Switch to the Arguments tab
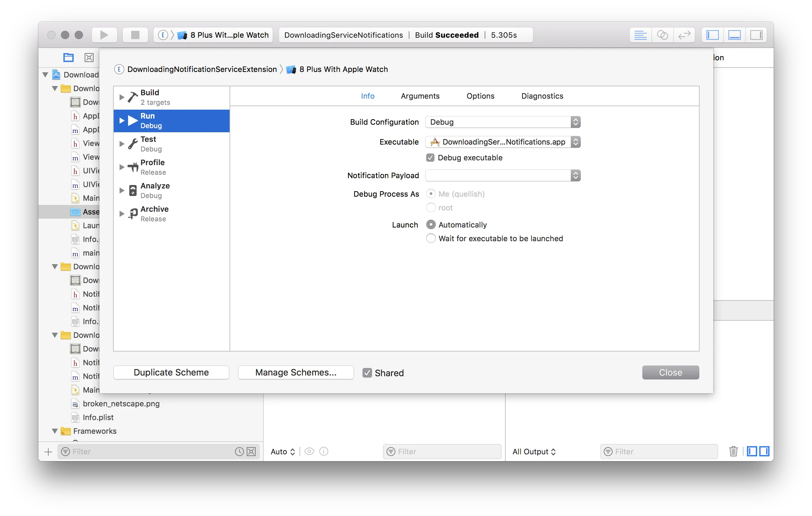This screenshot has width=812, height=516. 420,96
